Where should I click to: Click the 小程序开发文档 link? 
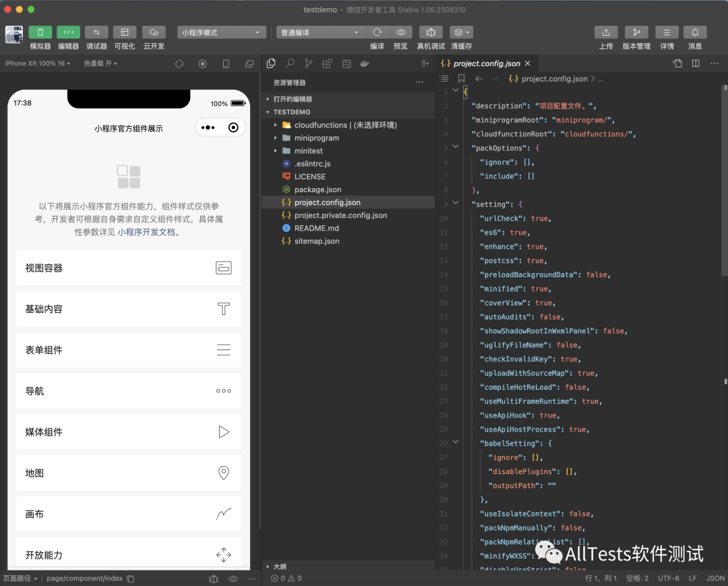click(146, 232)
